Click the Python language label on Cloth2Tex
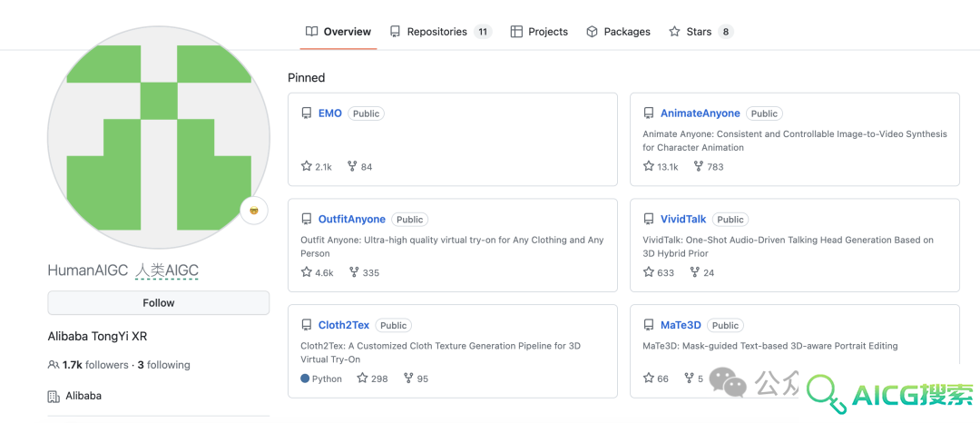This screenshot has width=980, height=423. [321, 378]
